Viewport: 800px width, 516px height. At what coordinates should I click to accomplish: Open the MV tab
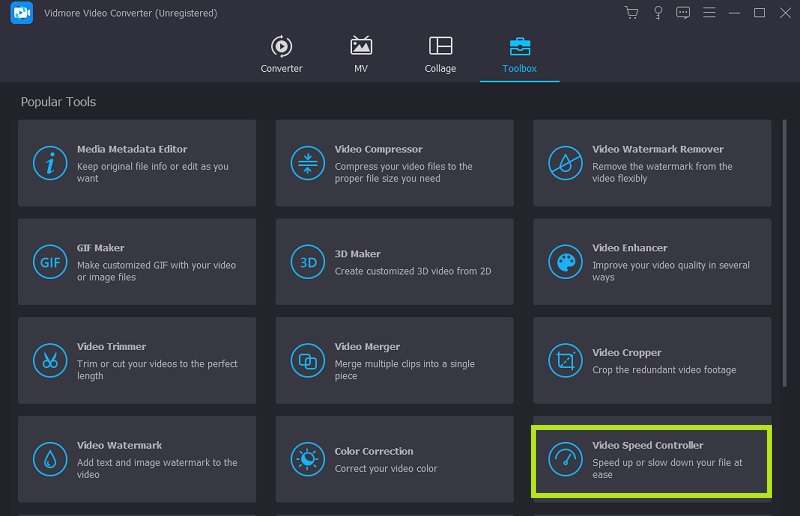point(361,54)
